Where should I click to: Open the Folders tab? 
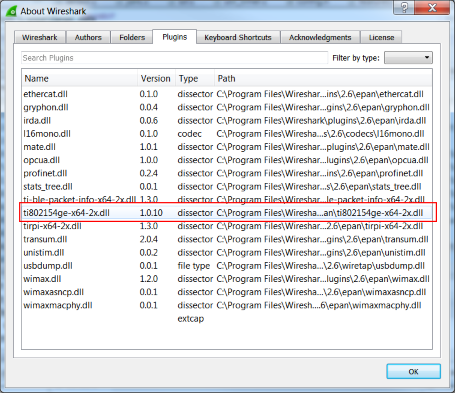coord(132,37)
